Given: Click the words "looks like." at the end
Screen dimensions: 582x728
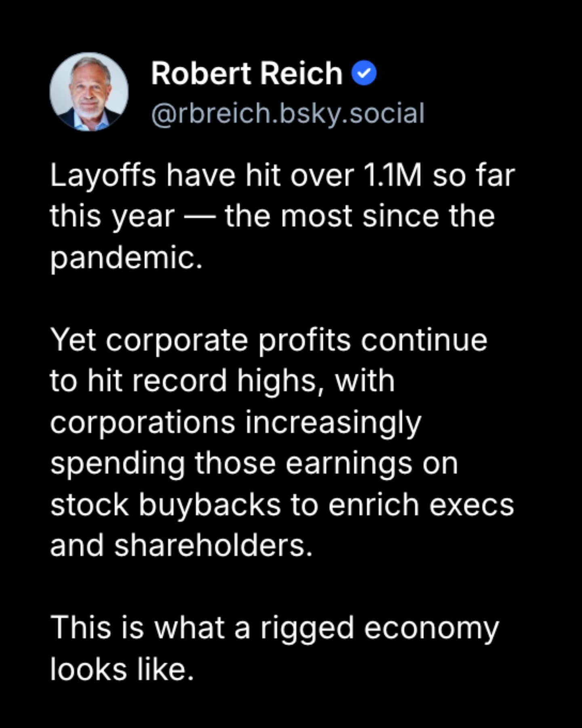Looking at the screenshot, I should point(122,669).
